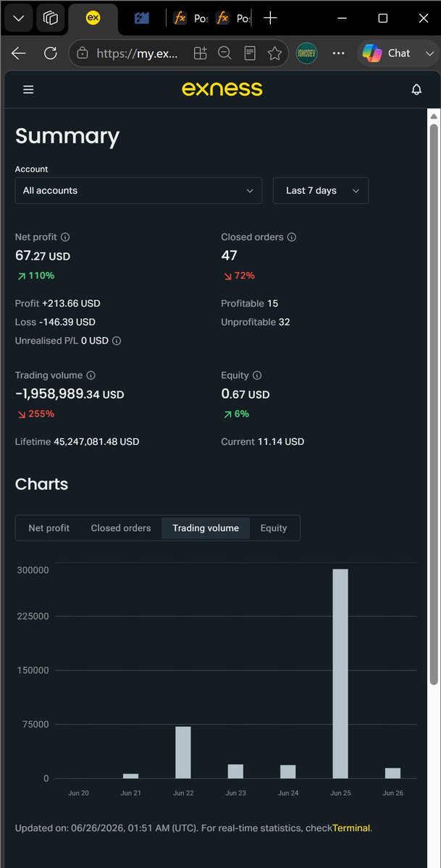
Task: Open the immersive reader icon
Action: point(250,53)
